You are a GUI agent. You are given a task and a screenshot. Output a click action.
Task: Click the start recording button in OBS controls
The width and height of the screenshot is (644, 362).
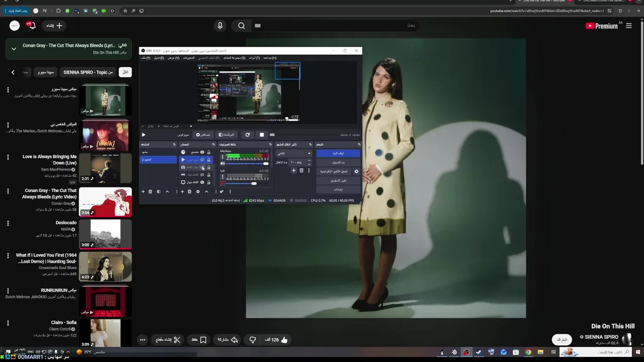338,162
